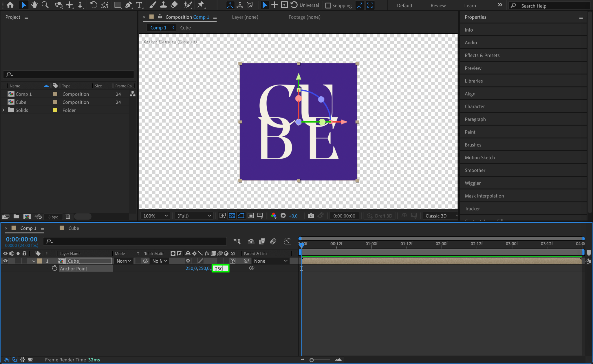Hide the Cube layer eye icon

[x=6, y=261]
